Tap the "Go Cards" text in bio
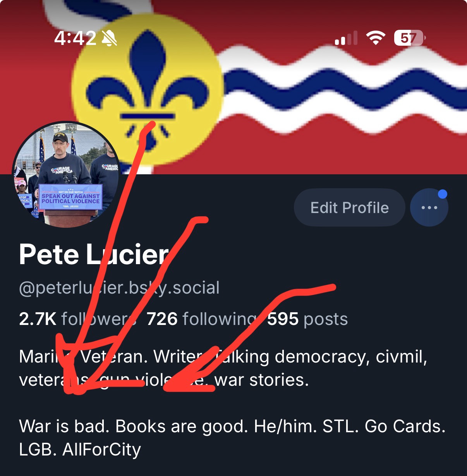 pyautogui.click(x=405, y=426)
